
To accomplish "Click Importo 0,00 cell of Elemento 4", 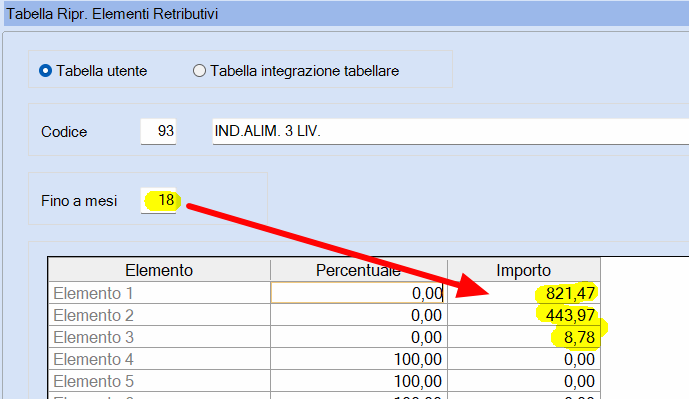I will pos(524,359).
